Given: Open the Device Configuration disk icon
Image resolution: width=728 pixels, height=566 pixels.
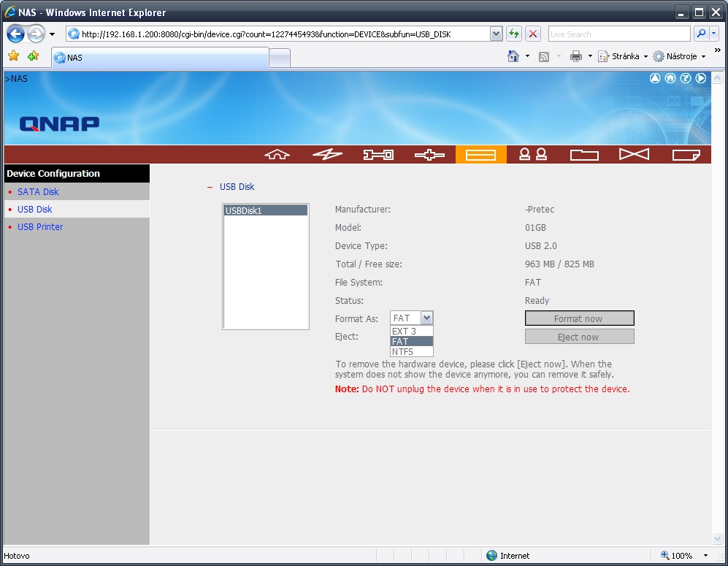Looking at the screenshot, I should (481, 155).
